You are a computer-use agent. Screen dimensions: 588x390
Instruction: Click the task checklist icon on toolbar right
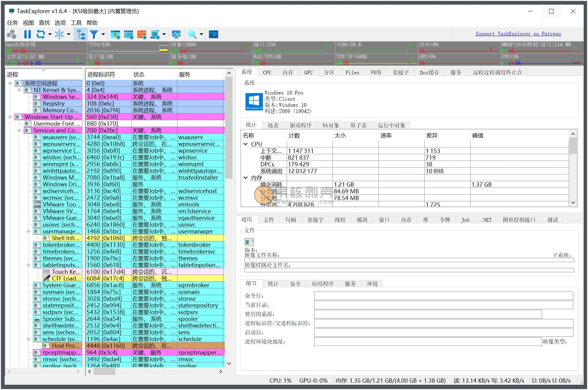point(214,34)
